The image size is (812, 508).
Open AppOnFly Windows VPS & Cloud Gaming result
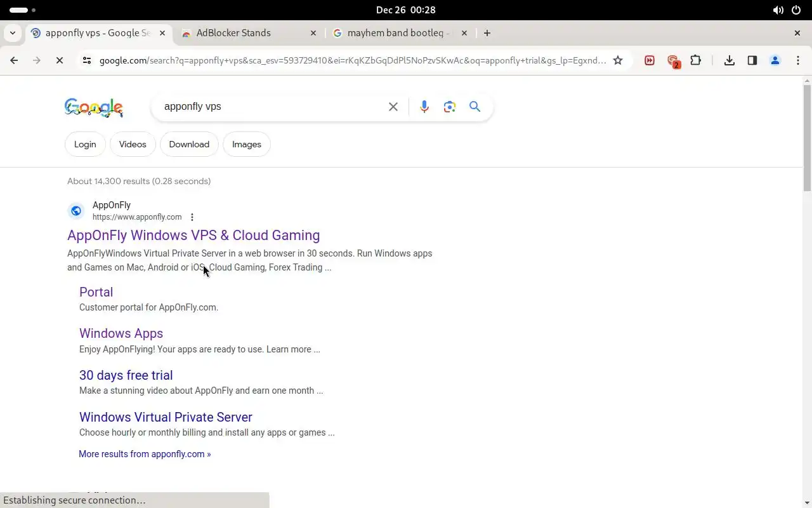coord(193,235)
